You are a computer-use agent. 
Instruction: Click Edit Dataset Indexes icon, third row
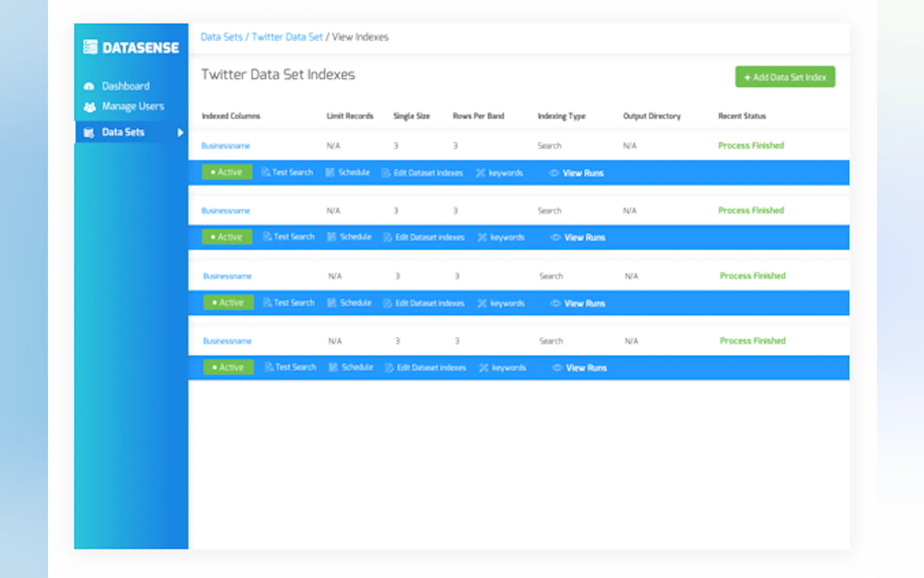tap(388, 304)
